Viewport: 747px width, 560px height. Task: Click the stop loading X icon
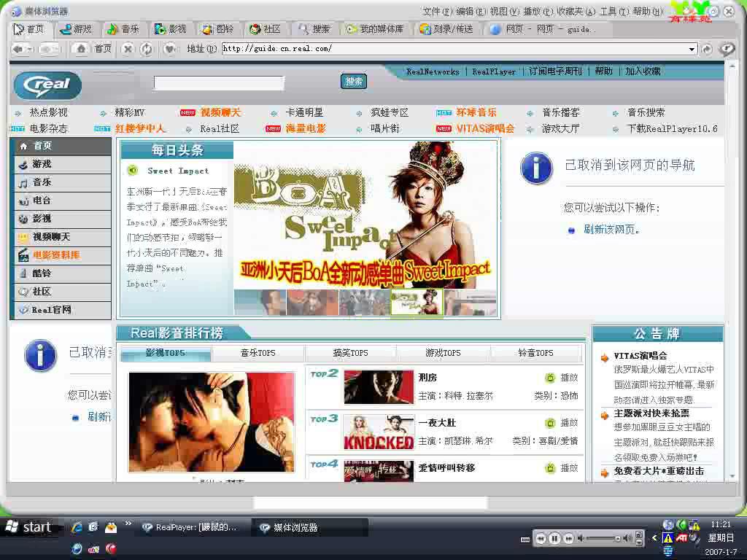127,49
